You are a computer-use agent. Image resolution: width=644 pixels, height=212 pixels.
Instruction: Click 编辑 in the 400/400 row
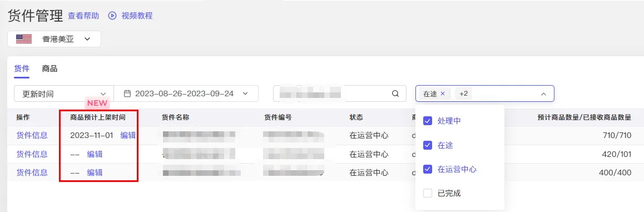[x=95, y=172]
